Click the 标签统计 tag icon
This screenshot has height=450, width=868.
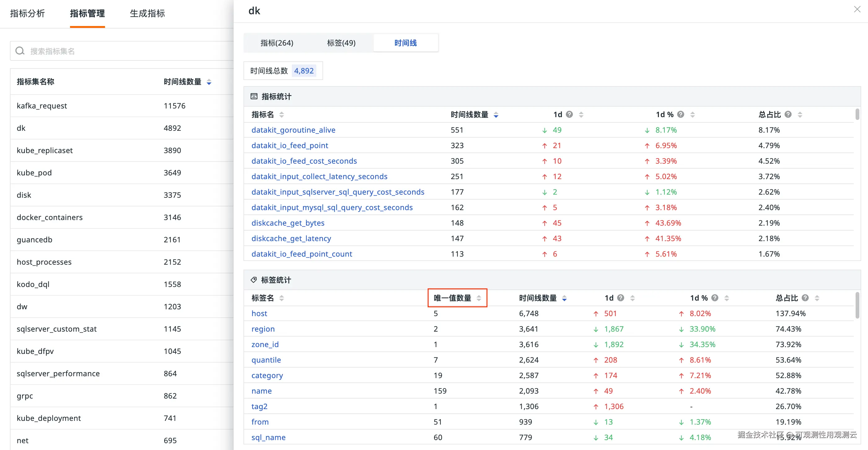point(254,280)
